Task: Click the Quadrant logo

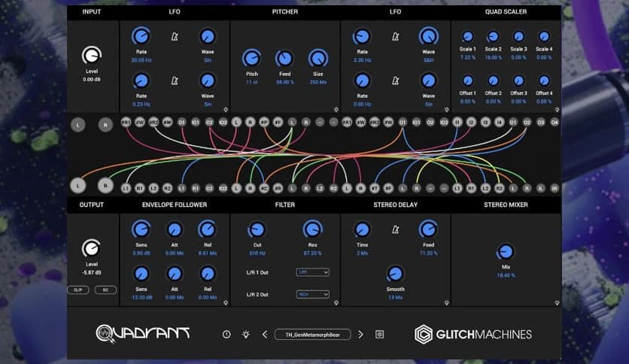Action: click(143, 333)
